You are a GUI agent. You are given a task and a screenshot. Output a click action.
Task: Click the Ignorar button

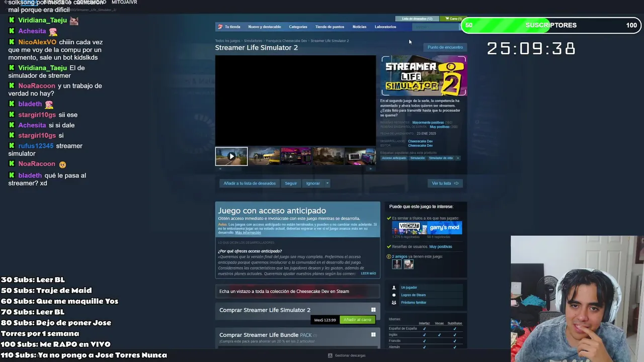(313, 183)
